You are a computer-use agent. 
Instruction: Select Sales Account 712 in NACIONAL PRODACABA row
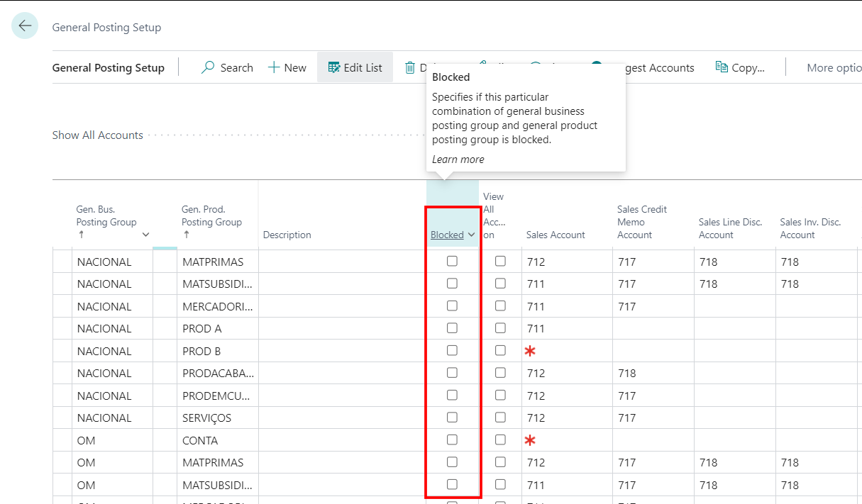(536, 374)
